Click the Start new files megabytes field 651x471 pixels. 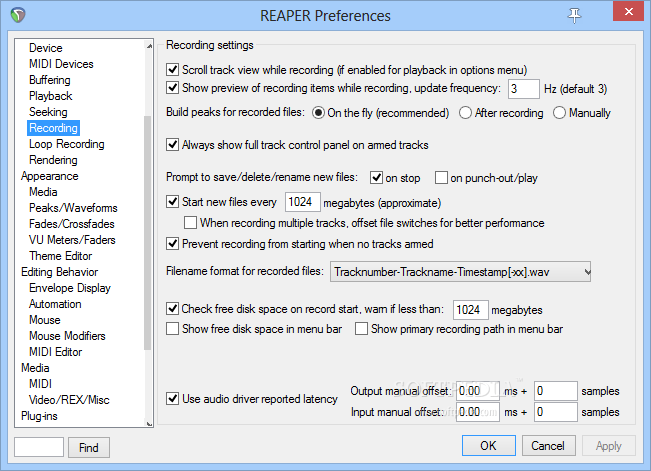click(303, 202)
